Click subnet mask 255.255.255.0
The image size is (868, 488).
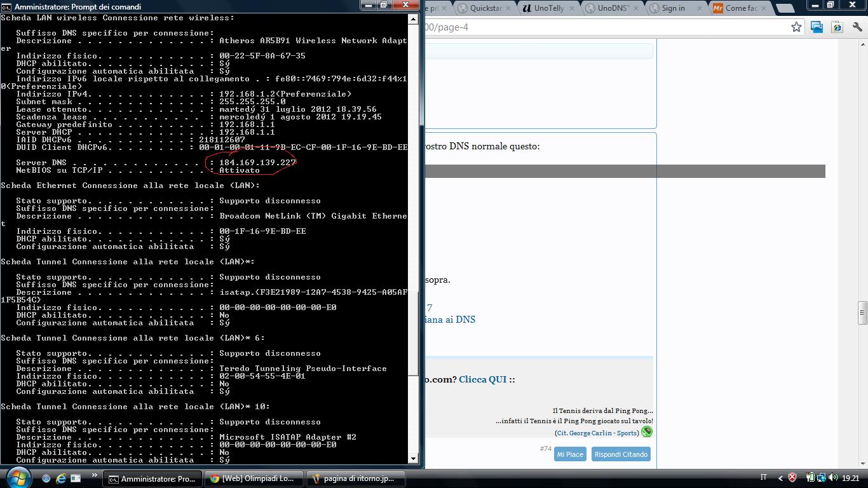[x=252, y=102]
